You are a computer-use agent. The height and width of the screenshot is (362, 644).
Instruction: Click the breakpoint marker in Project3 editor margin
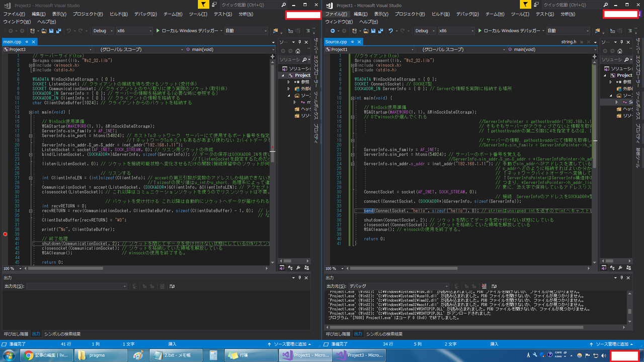(x=5, y=234)
